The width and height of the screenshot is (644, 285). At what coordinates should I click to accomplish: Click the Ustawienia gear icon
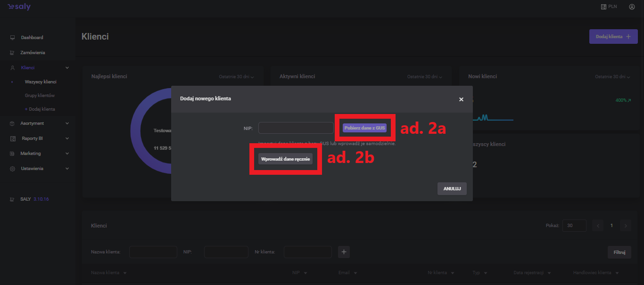13,169
